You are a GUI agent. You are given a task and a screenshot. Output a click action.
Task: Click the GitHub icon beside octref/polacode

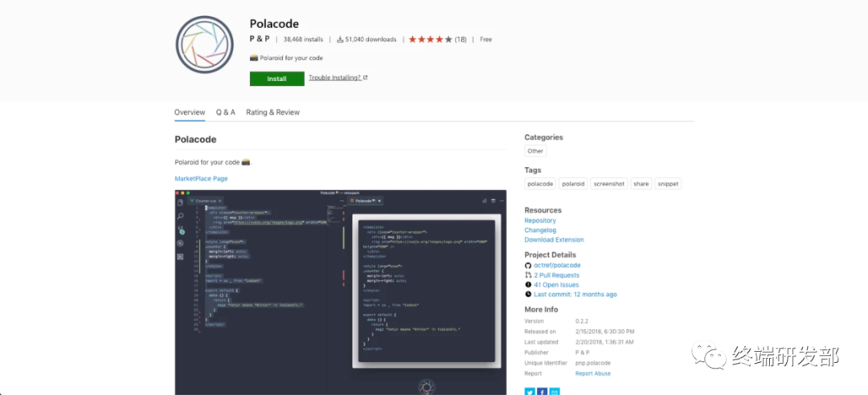528,265
